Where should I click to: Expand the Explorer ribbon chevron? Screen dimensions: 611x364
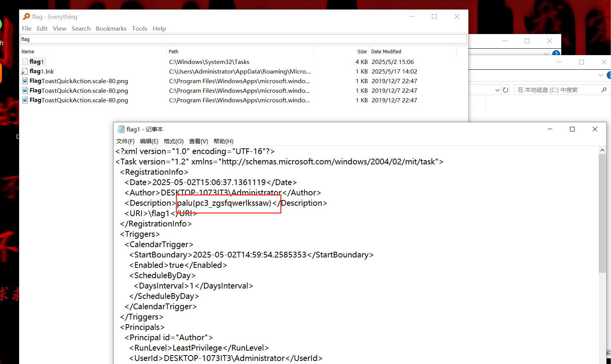[x=601, y=75]
